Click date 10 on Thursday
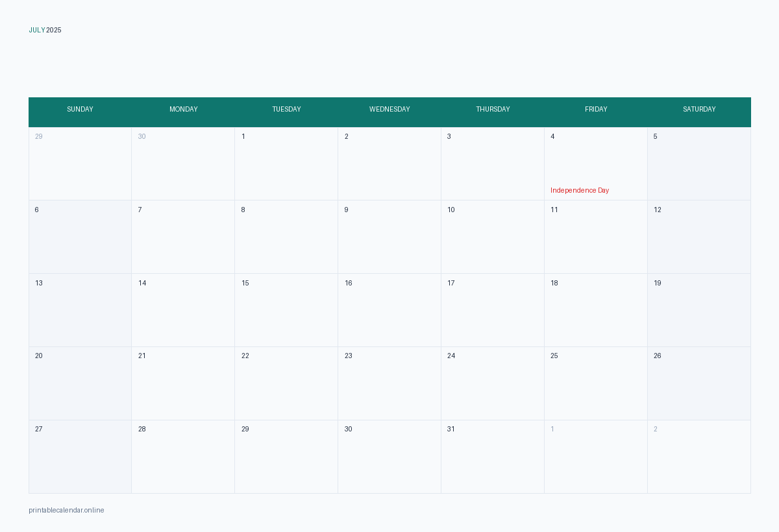Image resolution: width=779 pixels, height=532 pixels. pyautogui.click(x=451, y=210)
